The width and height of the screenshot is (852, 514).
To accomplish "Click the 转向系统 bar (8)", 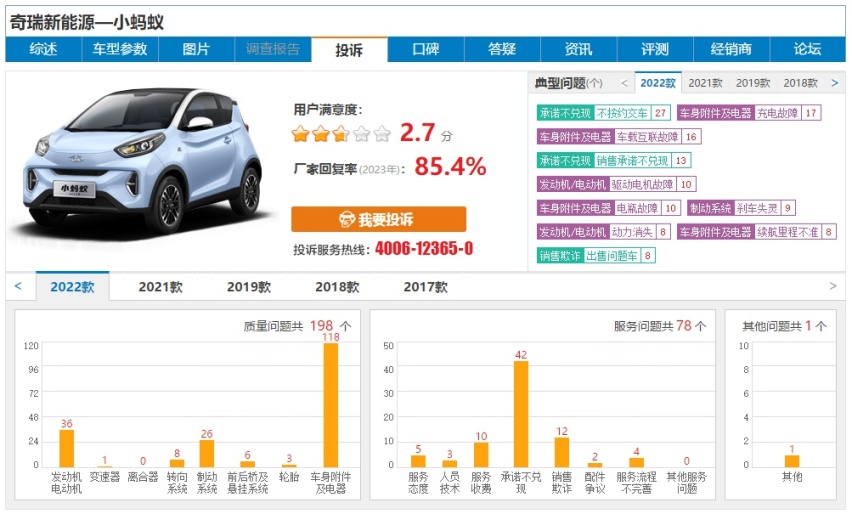I will click(177, 463).
